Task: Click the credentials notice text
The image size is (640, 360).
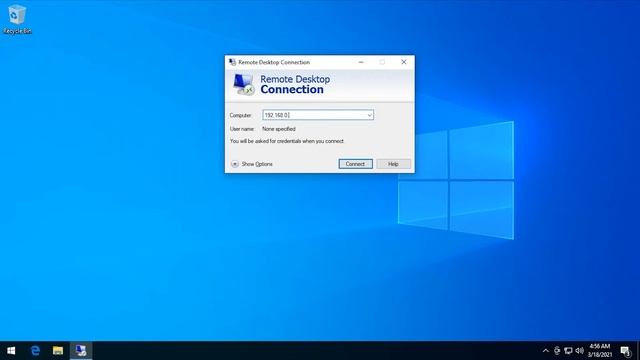Action: (x=287, y=141)
